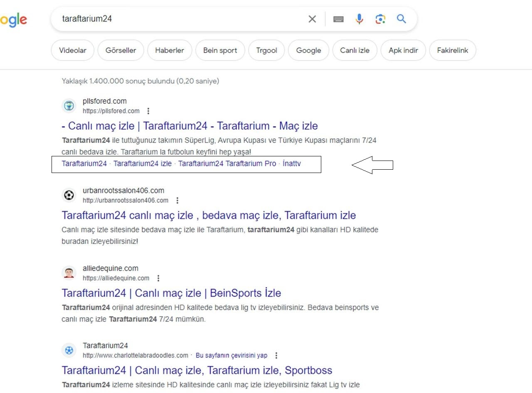Click 'Bu sayfanın çevirisini yap' translate link
The image size is (532, 393).
tap(232, 356)
